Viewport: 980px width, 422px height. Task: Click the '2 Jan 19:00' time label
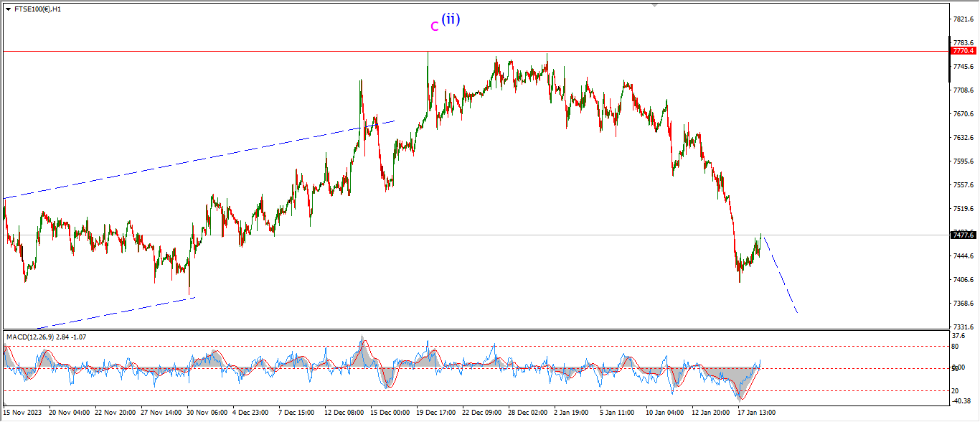click(571, 413)
